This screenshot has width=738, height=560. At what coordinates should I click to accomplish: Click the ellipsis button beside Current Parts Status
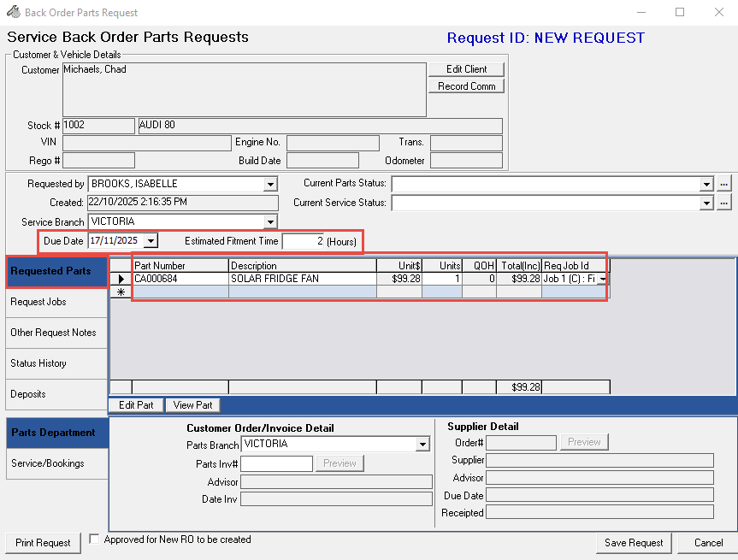click(x=723, y=184)
